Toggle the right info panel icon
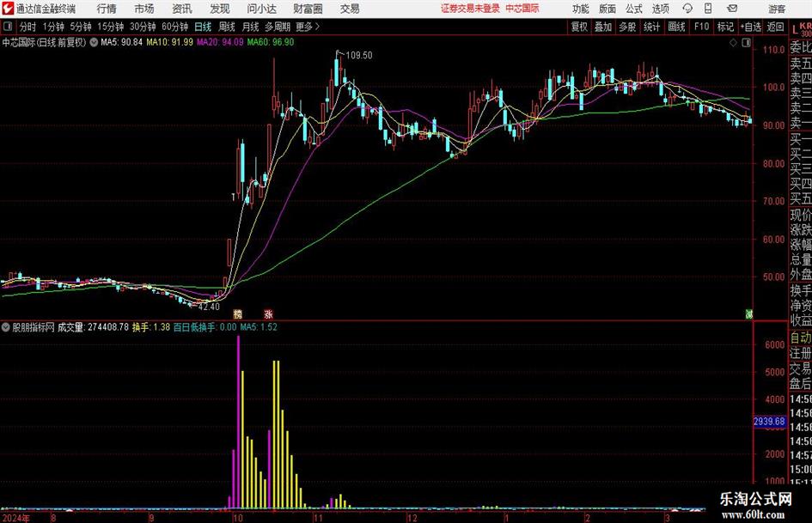Viewport: 812px width, 523px height. pyautogui.click(x=746, y=42)
